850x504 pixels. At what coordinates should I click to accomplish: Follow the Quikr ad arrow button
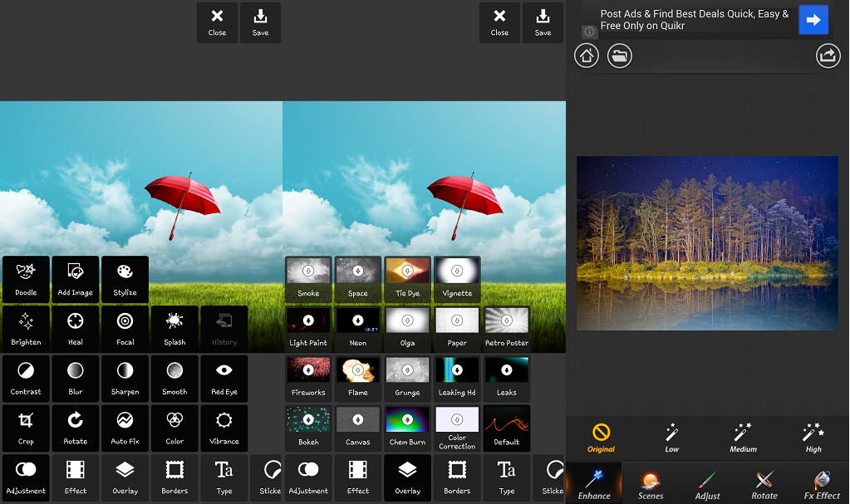(x=813, y=20)
